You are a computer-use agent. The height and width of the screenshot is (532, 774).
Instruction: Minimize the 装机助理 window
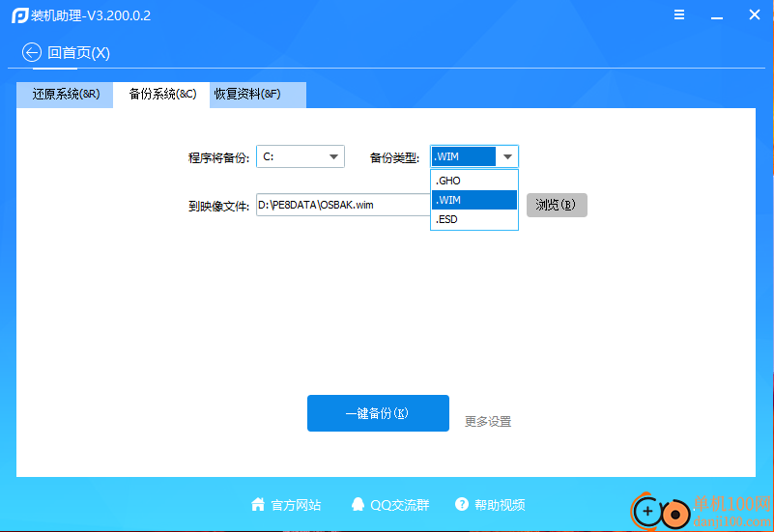point(717,16)
